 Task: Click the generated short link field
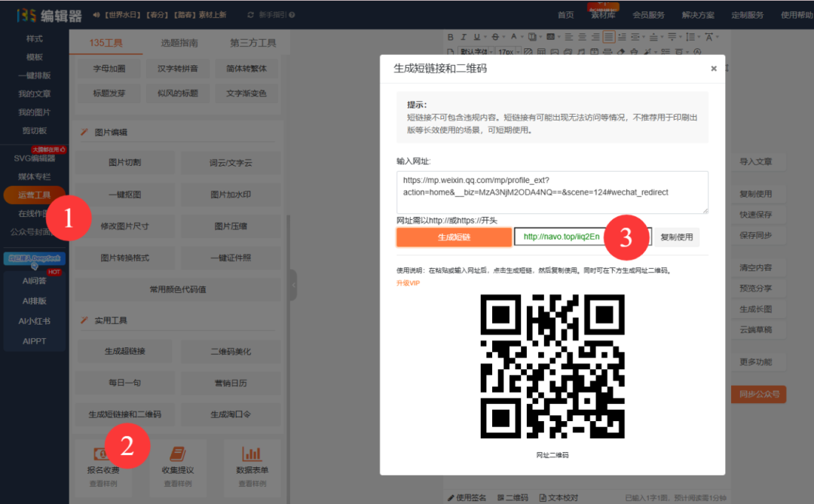(x=582, y=237)
